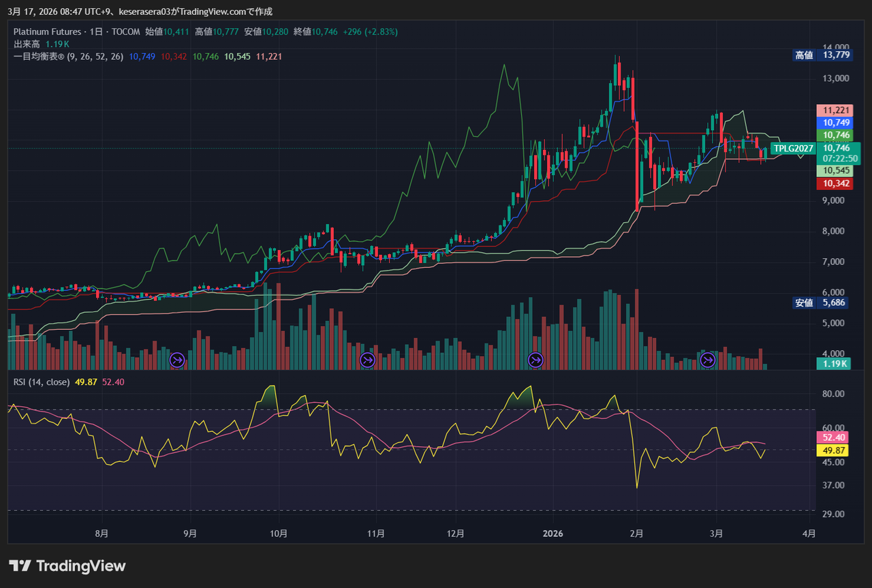Screen dimensions: 872x588
Task: Click the 8月 label on time axis
Action: [102, 533]
